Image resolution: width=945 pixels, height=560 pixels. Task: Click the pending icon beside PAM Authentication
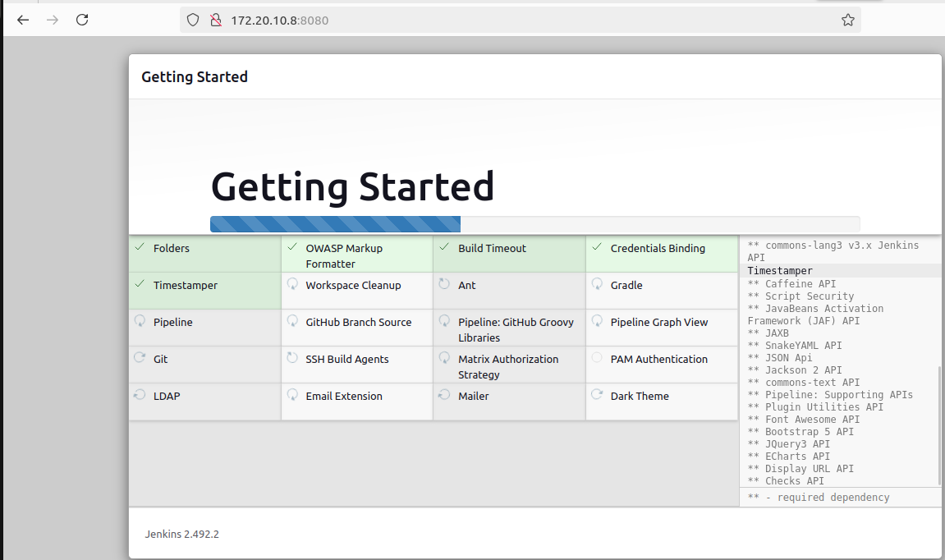[597, 357]
